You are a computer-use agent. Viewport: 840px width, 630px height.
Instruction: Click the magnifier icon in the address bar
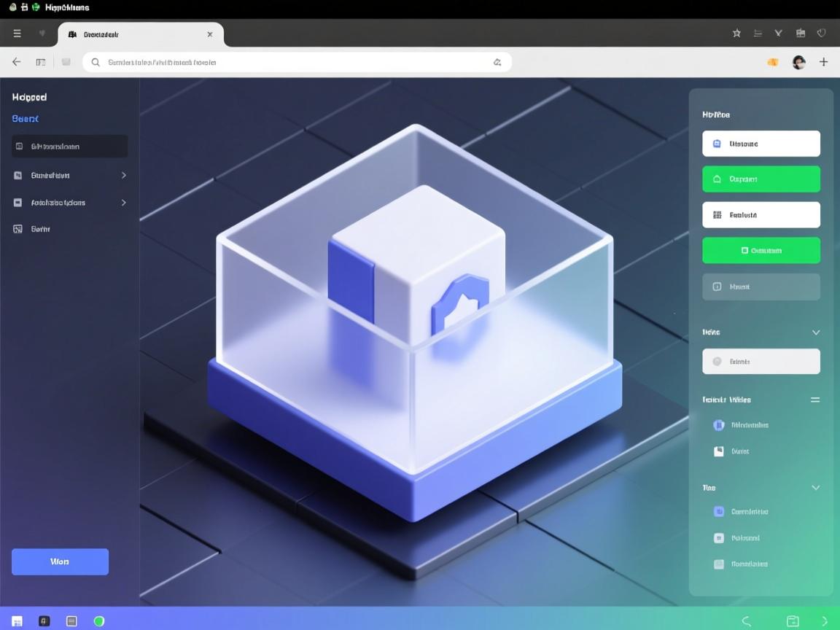click(96, 62)
